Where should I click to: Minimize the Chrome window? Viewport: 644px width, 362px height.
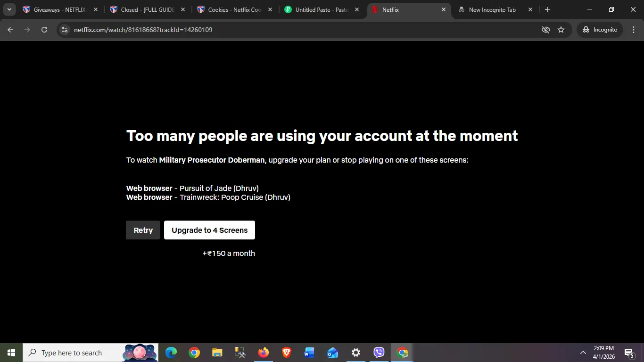(590, 9)
